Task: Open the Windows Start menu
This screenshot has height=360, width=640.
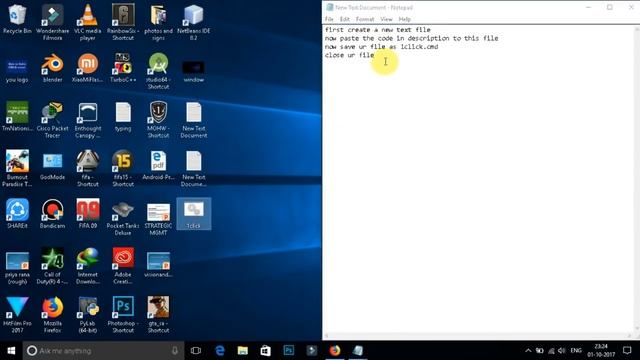Action: click(11, 351)
